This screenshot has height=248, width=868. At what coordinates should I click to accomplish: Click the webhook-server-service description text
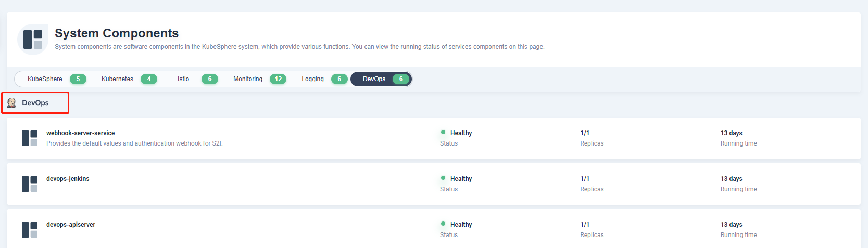click(134, 143)
